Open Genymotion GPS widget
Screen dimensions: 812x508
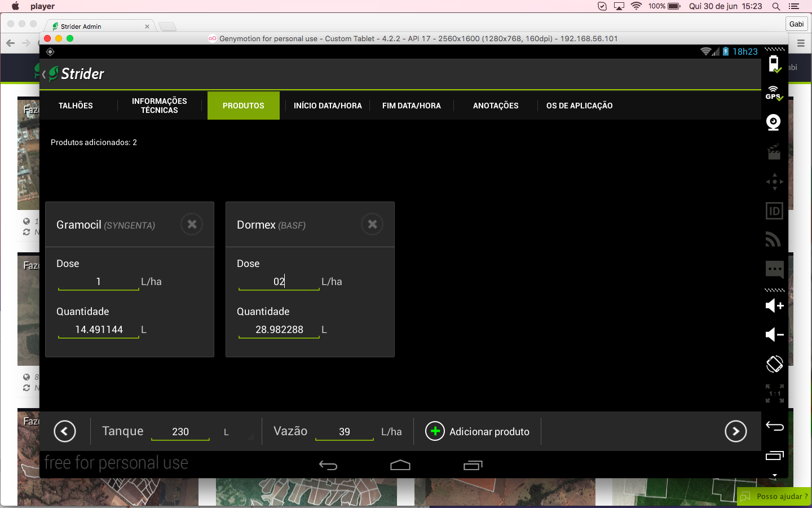pos(774,94)
